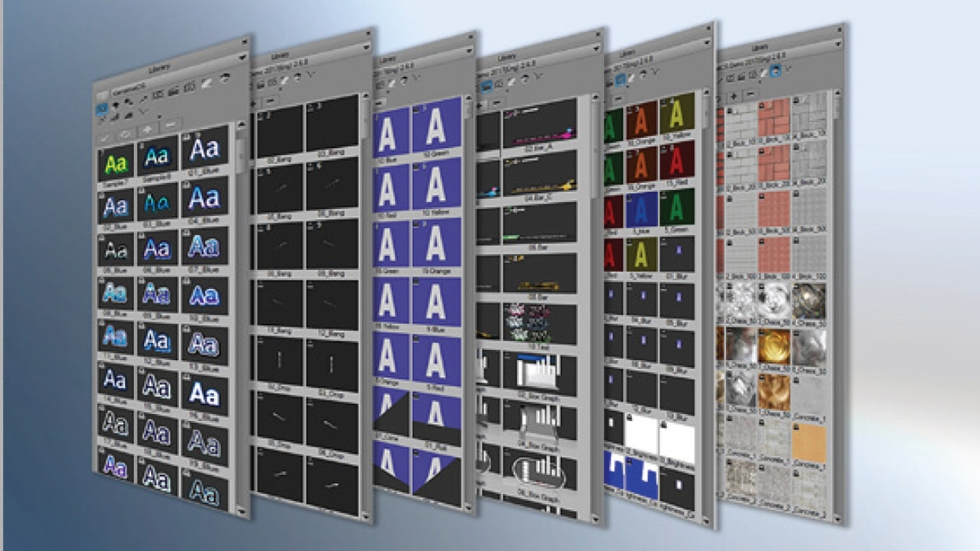Select the 10_Text thumbnail
The height and width of the screenshot is (551, 980).
540,325
